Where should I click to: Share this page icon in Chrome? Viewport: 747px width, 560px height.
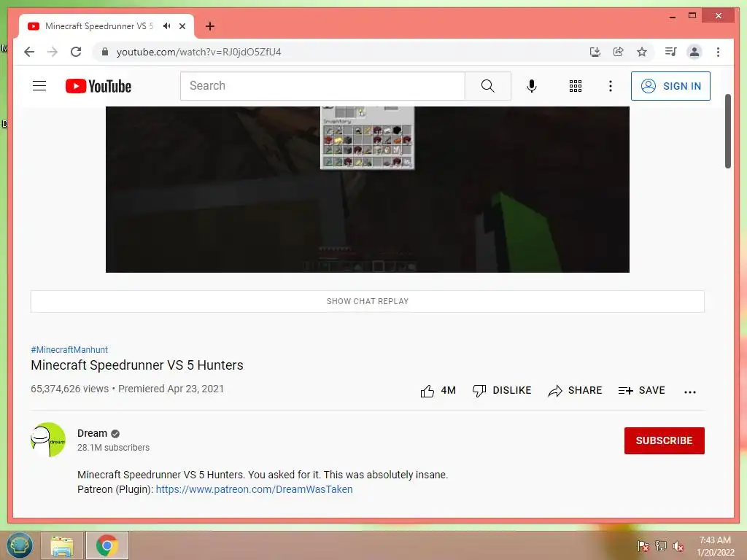618,52
